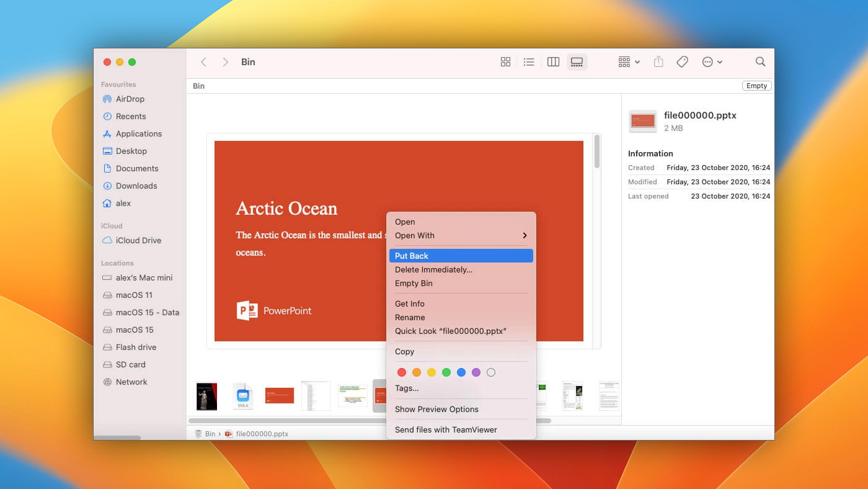Choose Show Preview Options
Screen dimensions: 868x489
pos(461,410)
